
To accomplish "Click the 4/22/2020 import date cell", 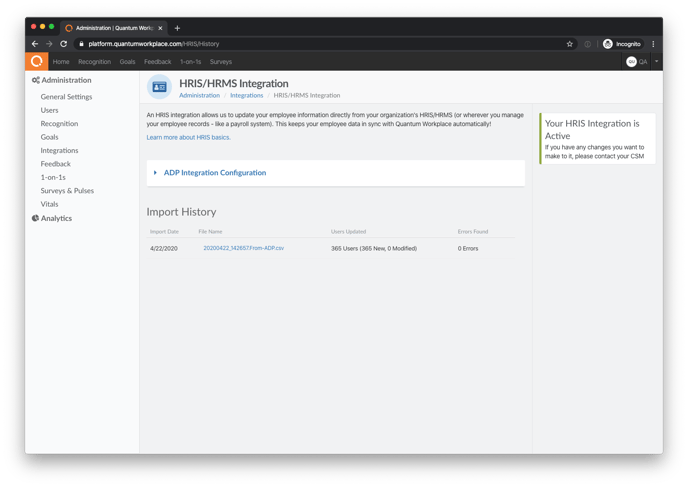I will click(164, 248).
